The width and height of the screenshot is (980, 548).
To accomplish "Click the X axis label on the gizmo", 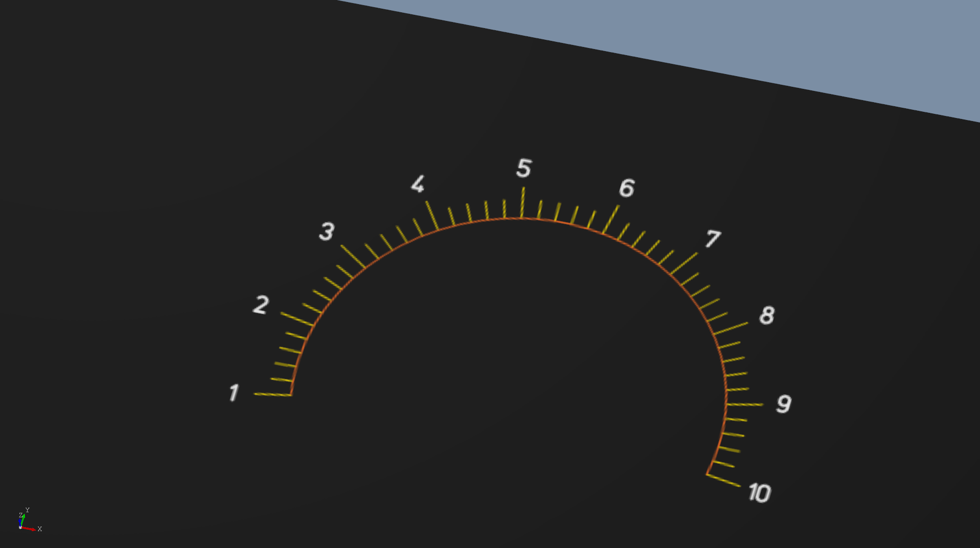I will [39, 529].
